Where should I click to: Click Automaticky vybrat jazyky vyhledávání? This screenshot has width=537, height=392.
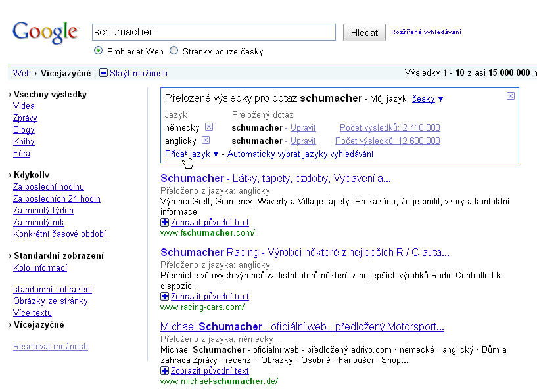click(x=300, y=154)
